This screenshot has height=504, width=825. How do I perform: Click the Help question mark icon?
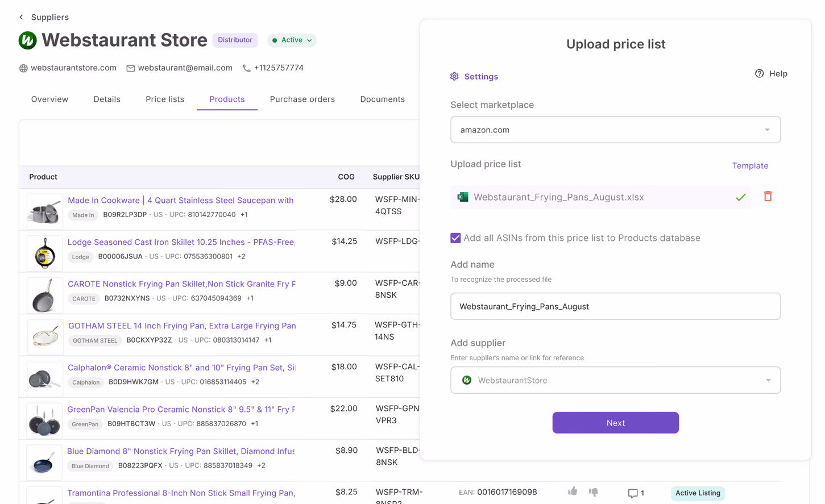pyautogui.click(x=760, y=73)
